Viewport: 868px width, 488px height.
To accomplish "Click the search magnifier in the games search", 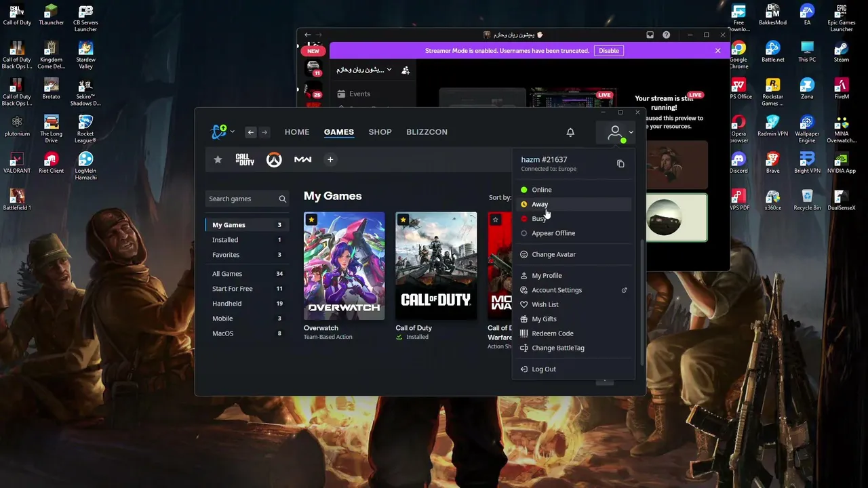I will [283, 199].
